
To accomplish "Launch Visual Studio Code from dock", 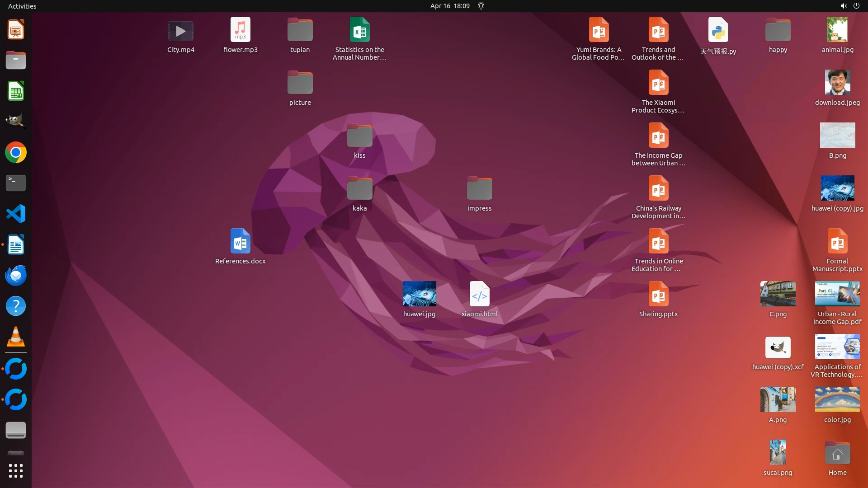I will tap(16, 214).
